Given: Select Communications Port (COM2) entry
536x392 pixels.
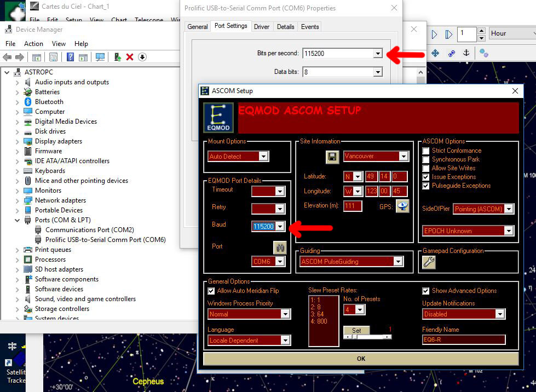Looking at the screenshot, I should tap(90, 230).
